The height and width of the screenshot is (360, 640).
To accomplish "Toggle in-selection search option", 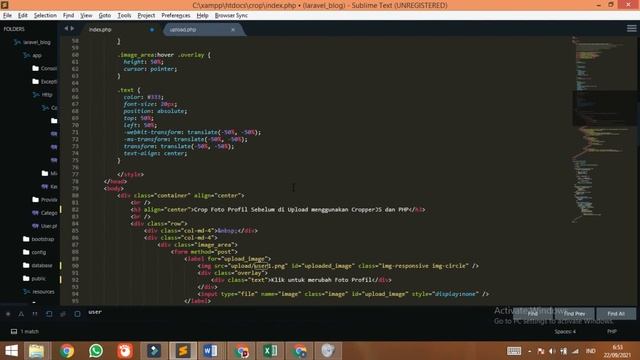I will pos(63,314).
